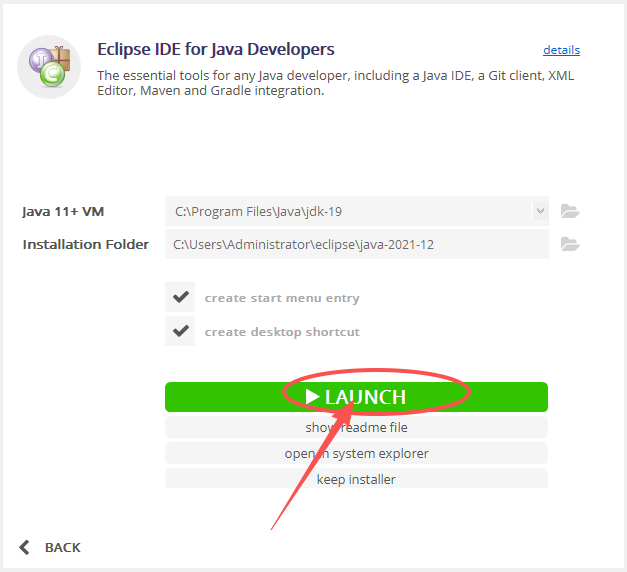Image resolution: width=627 pixels, height=572 pixels.
Task: Go back using BACK label
Action: pyautogui.click(x=63, y=547)
